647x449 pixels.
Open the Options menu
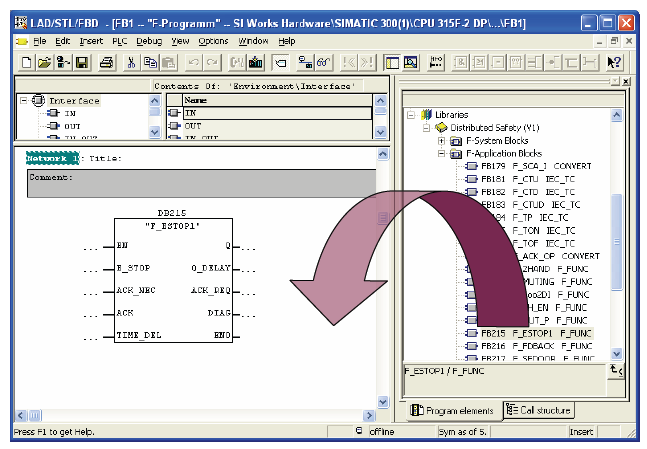[x=213, y=41]
